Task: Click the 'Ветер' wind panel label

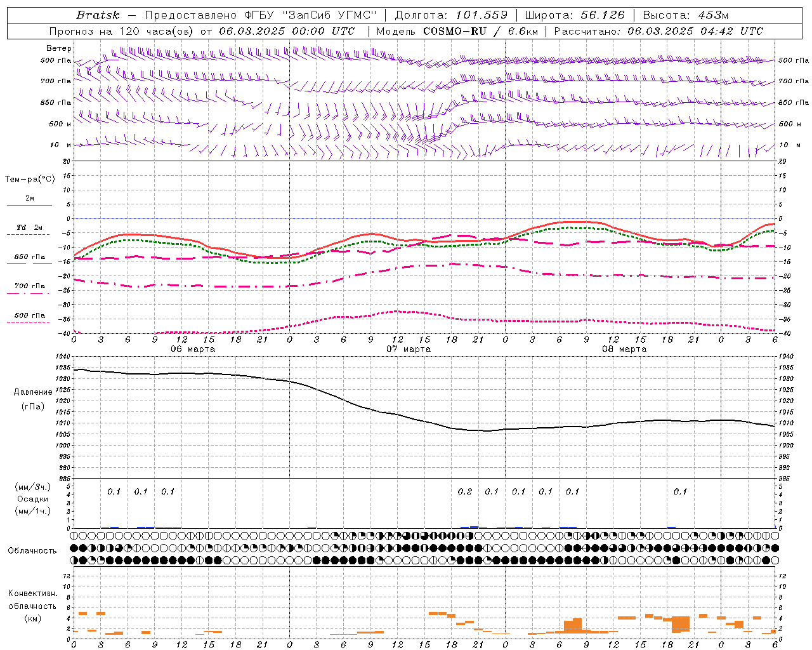Action: click(59, 48)
